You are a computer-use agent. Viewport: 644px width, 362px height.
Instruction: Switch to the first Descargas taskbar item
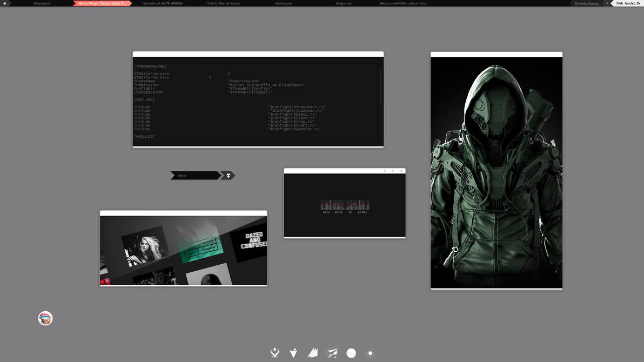click(42, 3)
